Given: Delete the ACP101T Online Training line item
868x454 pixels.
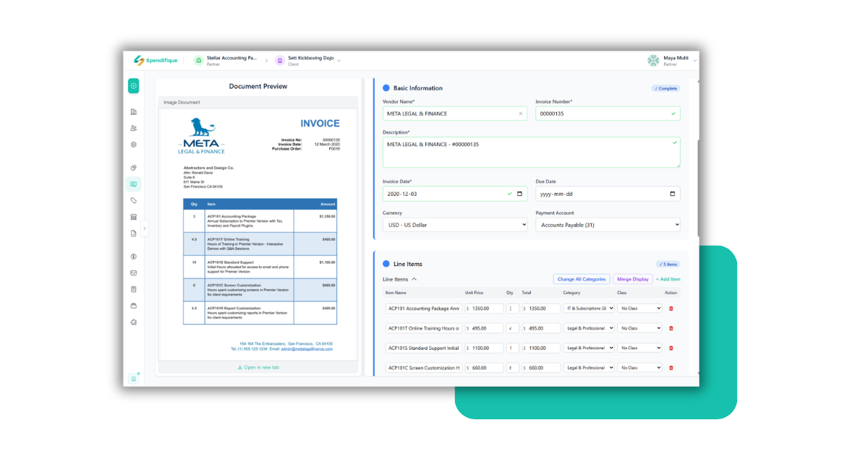Looking at the screenshot, I should [x=671, y=328].
